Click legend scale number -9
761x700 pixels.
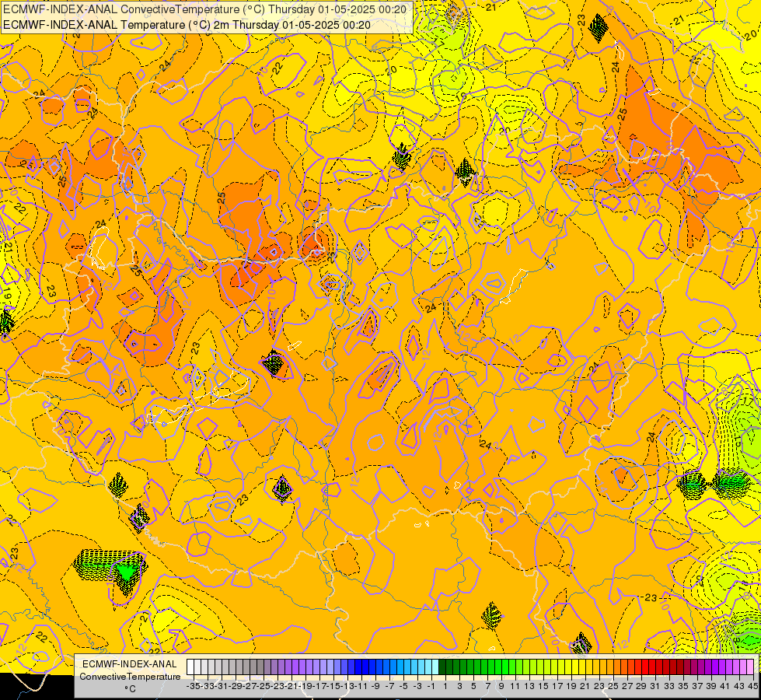click(x=375, y=686)
